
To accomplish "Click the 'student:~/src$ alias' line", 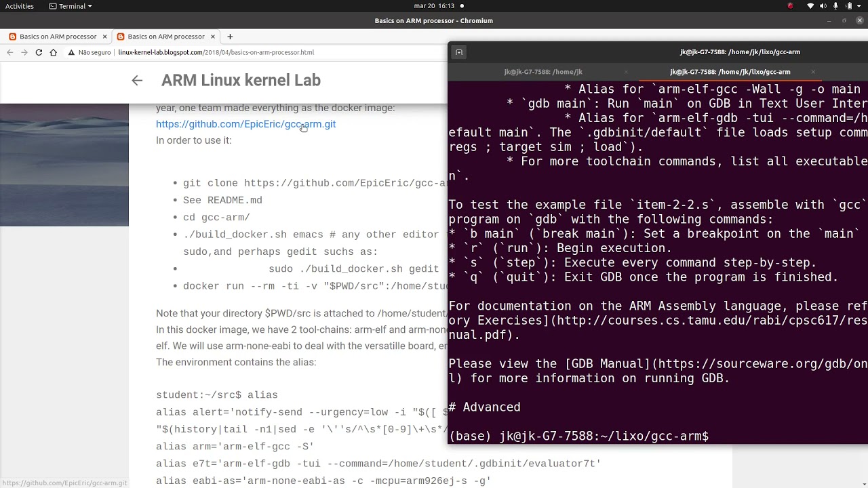I will (217, 395).
